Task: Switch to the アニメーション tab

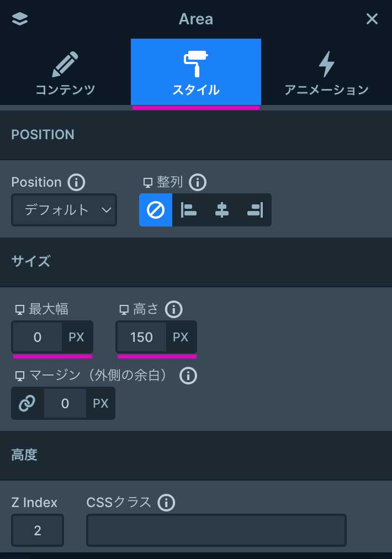Action: 326,72
